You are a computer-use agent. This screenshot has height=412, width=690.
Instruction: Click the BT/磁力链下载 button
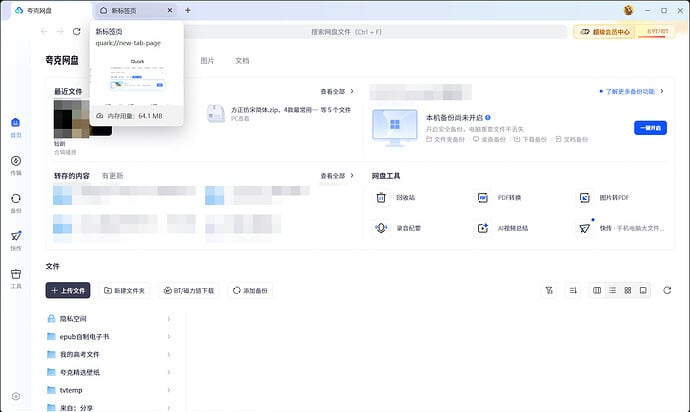pos(189,291)
